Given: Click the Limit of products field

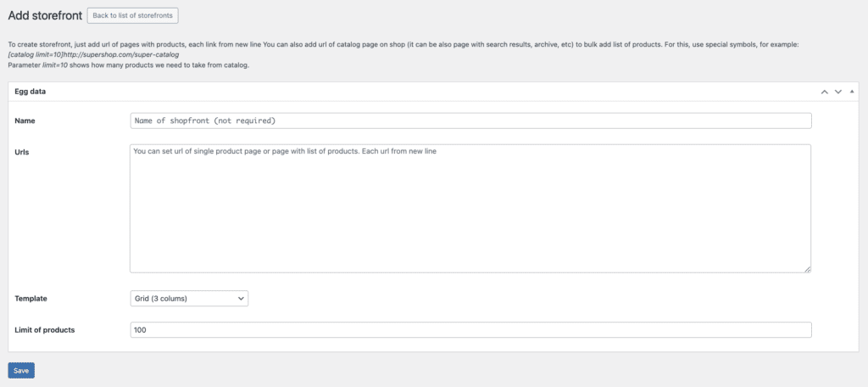Looking at the screenshot, I should [470, 329].
